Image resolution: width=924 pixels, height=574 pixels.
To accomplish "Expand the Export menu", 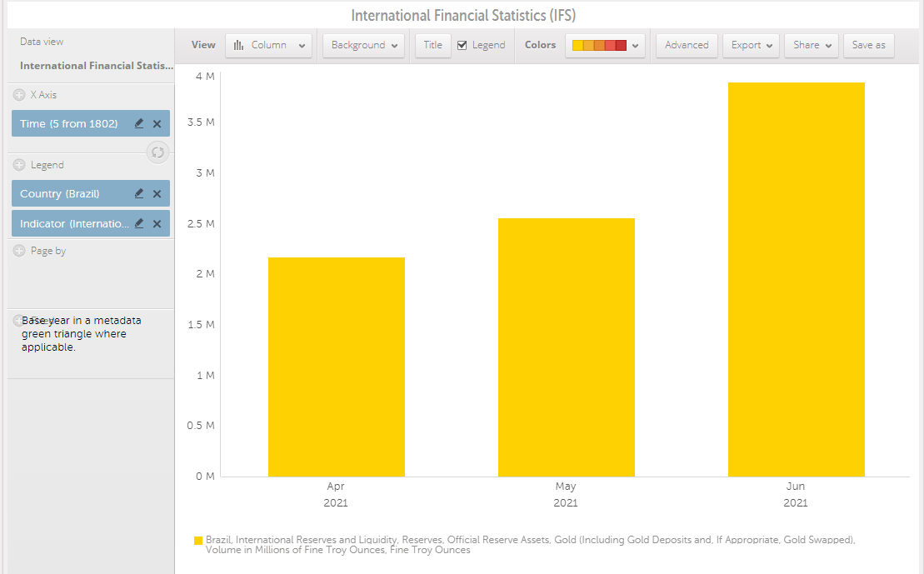I will click(751, 46).
